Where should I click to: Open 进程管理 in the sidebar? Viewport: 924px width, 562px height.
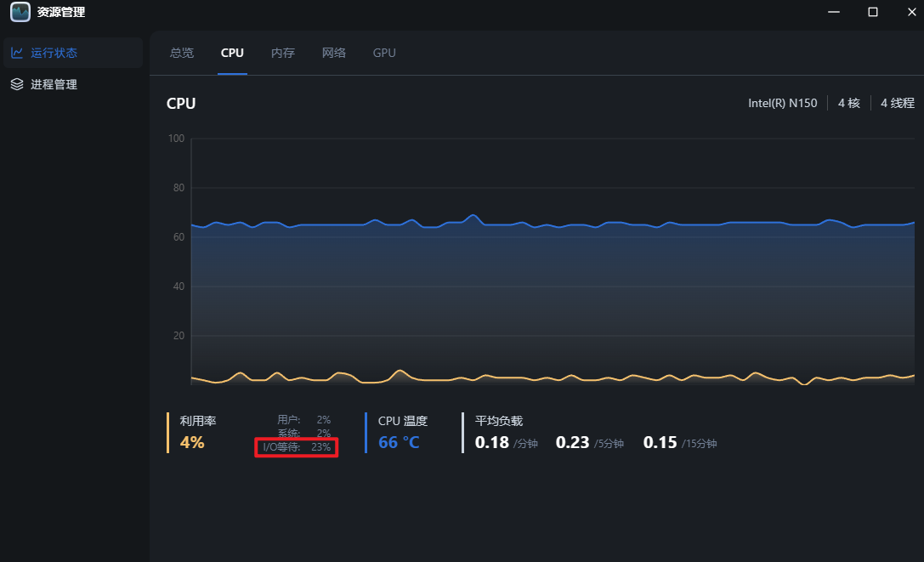73,84
